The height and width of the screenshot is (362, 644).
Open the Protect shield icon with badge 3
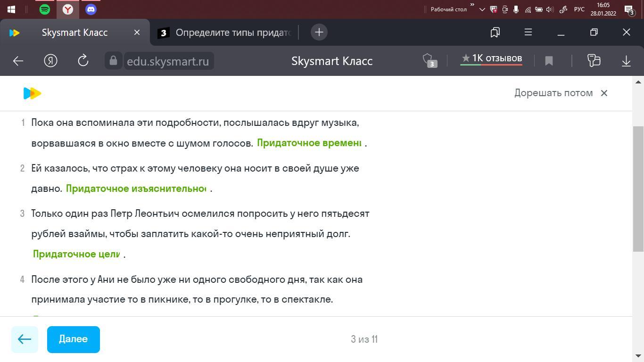tap(429, 61)
